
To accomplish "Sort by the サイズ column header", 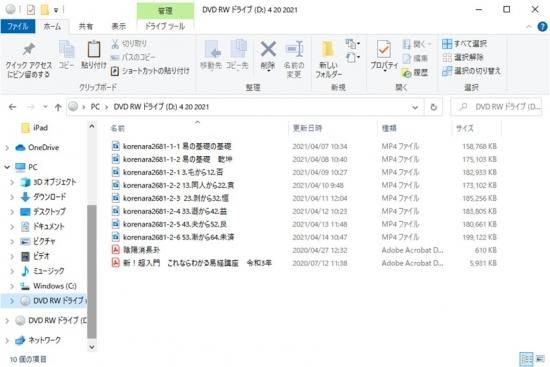I will [x=465, y=128].
